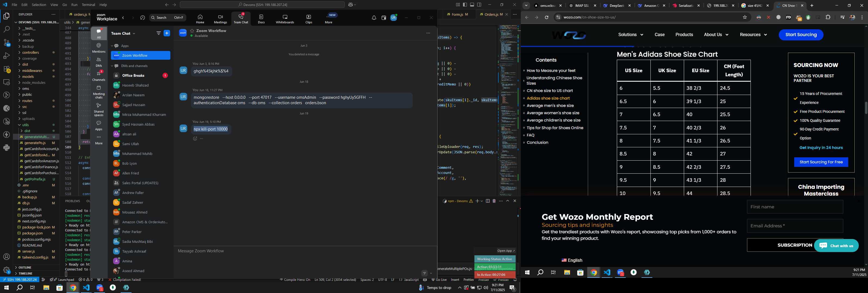868x293 pixels.
Task: Reload the Chrome page
Action: pyautogui.click(x=547, y=17)
